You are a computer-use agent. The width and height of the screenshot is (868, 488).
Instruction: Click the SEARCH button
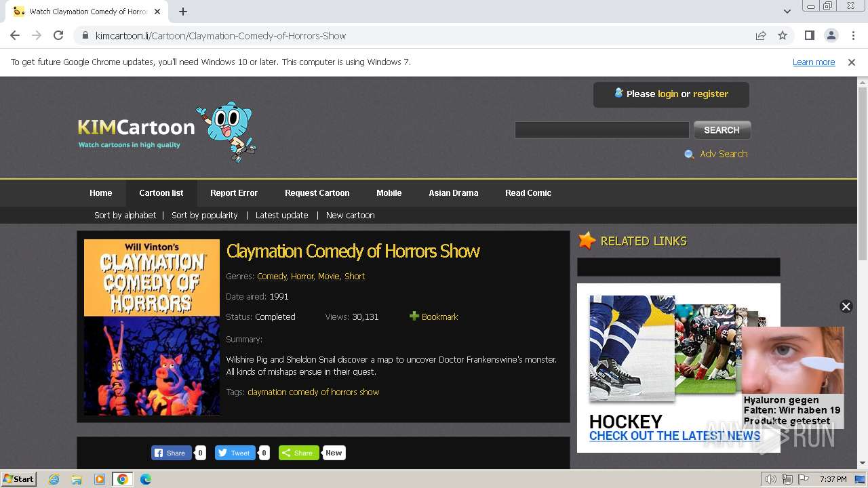click(x=722, y=129)
